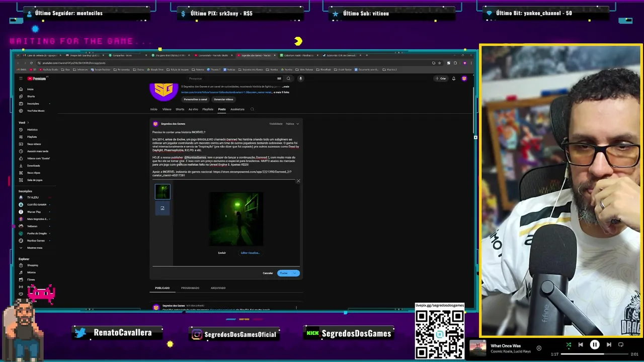The image size is (644, 362).
Task: Click the YouTube search magnifier button
Action: pyautogui.click(x=288, y=78)
